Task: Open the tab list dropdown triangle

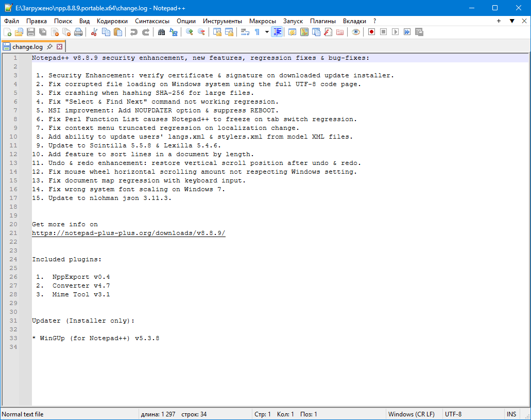Action: click(512, 21)
